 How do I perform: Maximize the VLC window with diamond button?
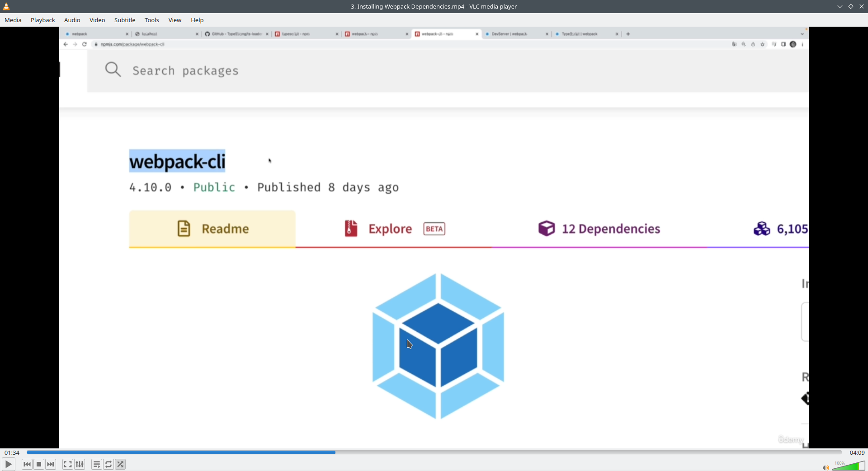(851, 6)
